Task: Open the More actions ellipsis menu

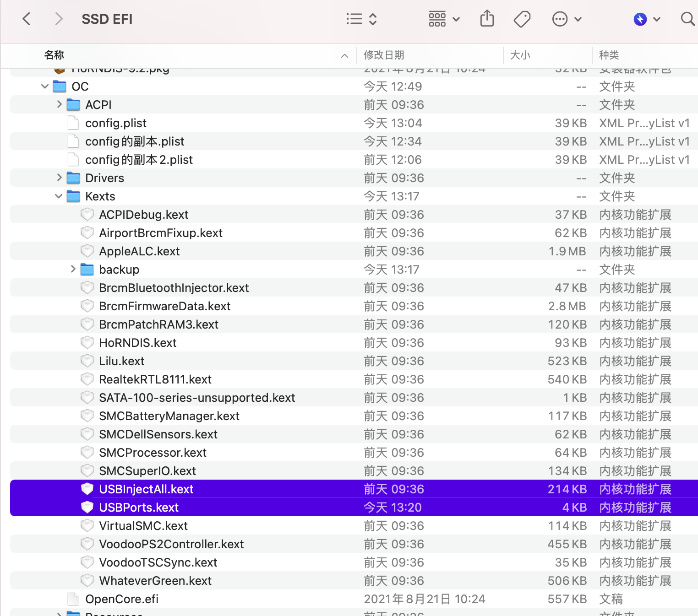Action: pyautogui.click(x=567, y=19)
